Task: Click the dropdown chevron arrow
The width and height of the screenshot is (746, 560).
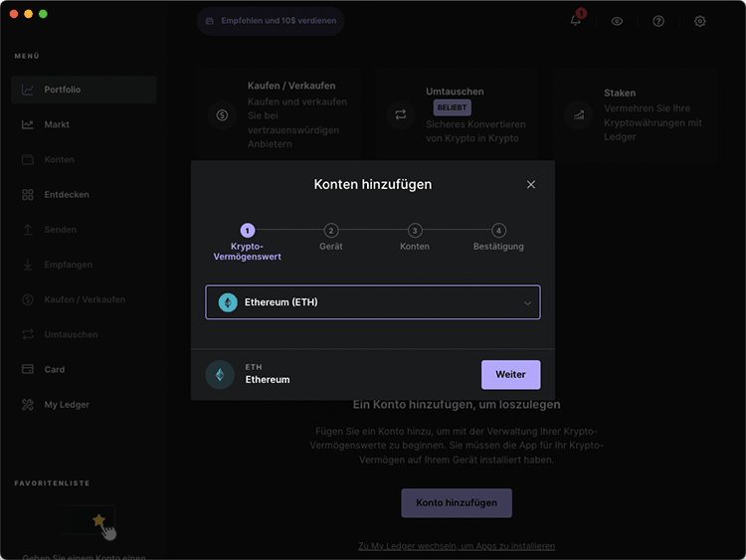Action: pos(527,303)
